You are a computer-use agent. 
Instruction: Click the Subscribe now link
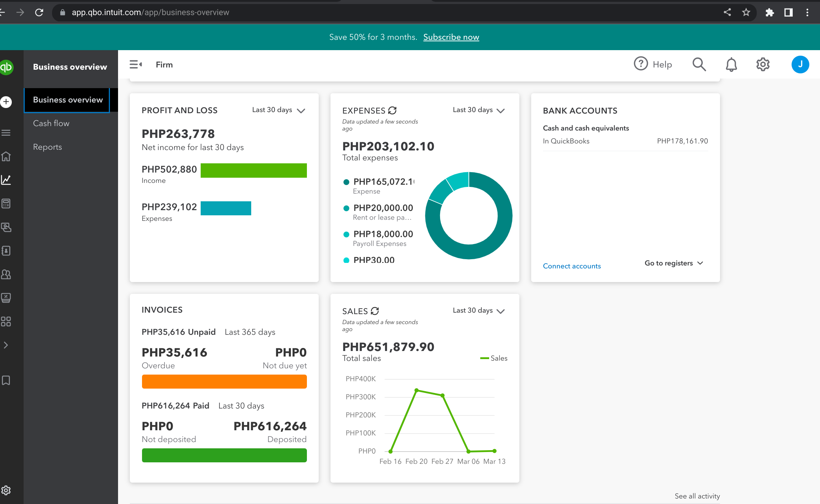(451, 37)
